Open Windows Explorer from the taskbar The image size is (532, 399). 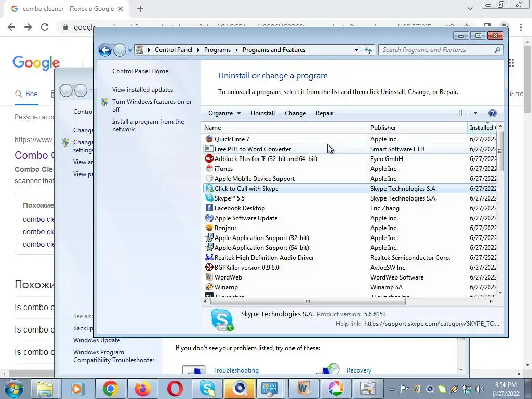45,389
